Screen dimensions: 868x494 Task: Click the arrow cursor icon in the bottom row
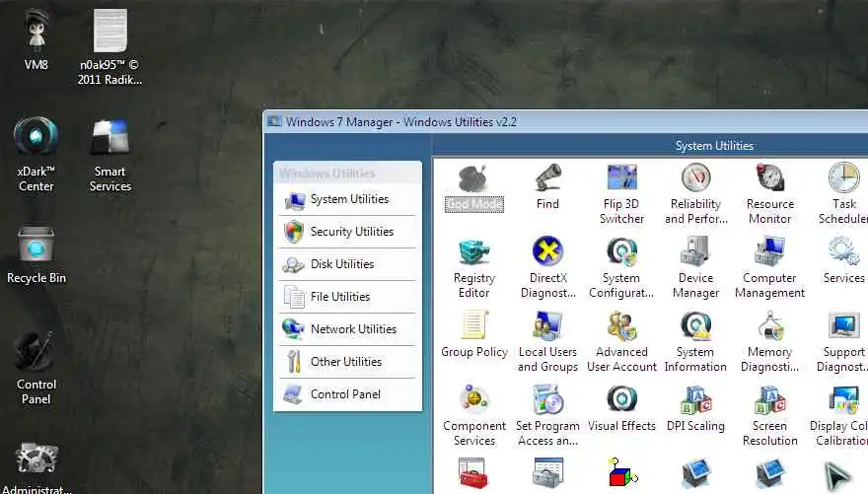point(837,475)
